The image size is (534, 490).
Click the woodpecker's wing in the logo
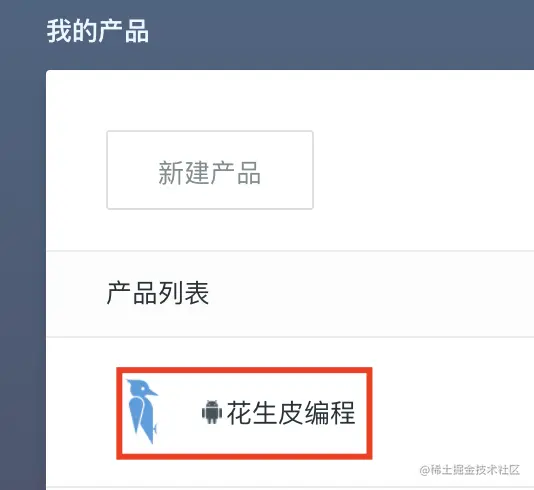(137, 416)
